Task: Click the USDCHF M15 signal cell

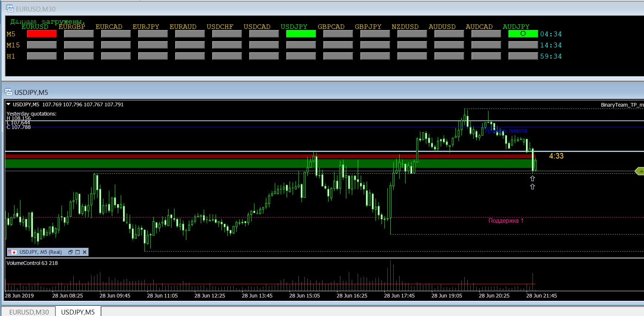Action: [227, 45]
